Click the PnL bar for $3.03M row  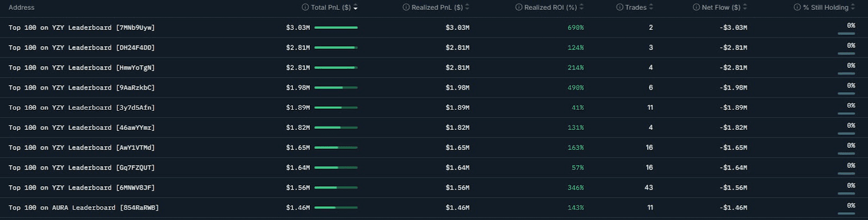336,28
